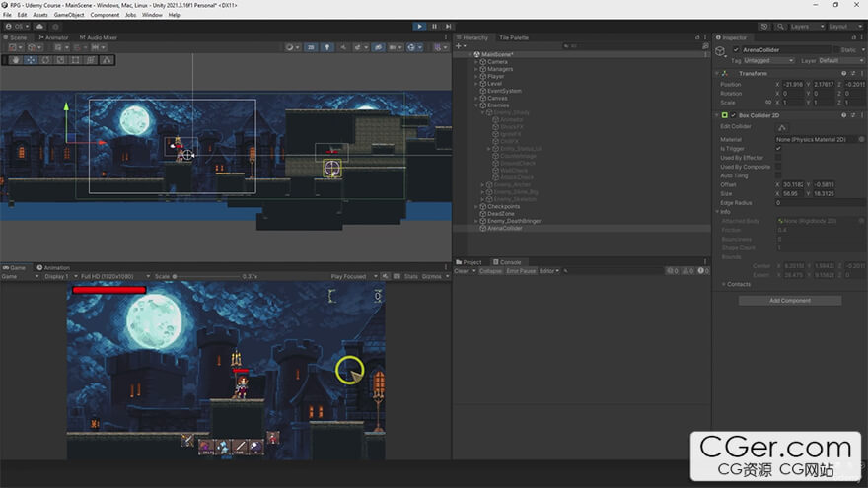
Task: Open the cloud services icon
Action: tap(39, 26)
